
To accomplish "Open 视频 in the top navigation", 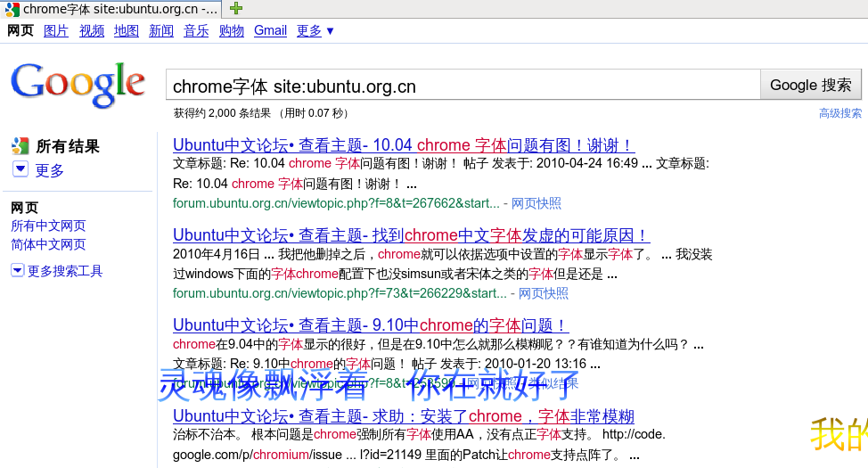I will [92, 31].
